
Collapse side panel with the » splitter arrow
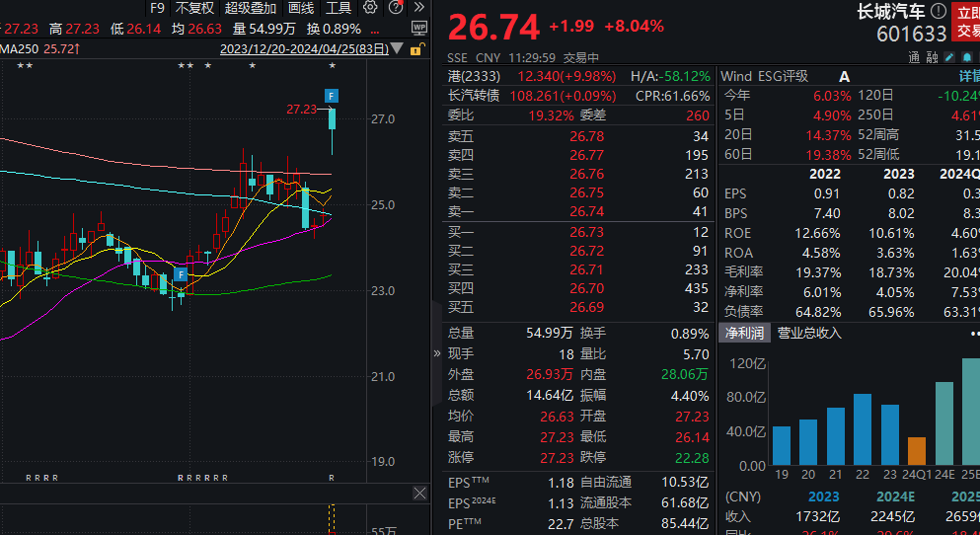pos(437,353)
